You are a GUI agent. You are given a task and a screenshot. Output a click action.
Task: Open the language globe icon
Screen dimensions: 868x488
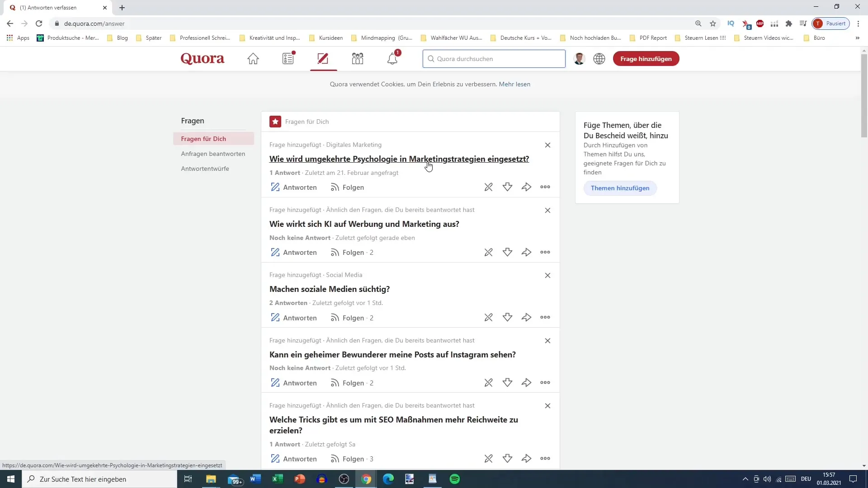pyautogui.click(x=599, y=59)
